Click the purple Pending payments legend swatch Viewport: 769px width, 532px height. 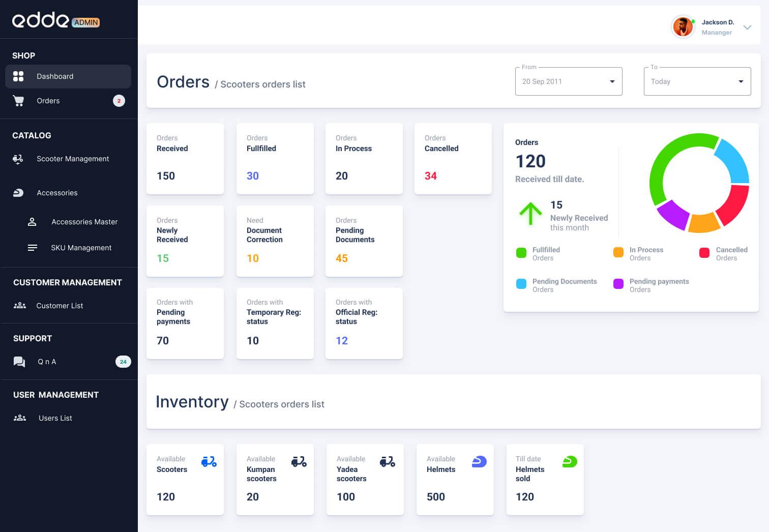[618, 284]
